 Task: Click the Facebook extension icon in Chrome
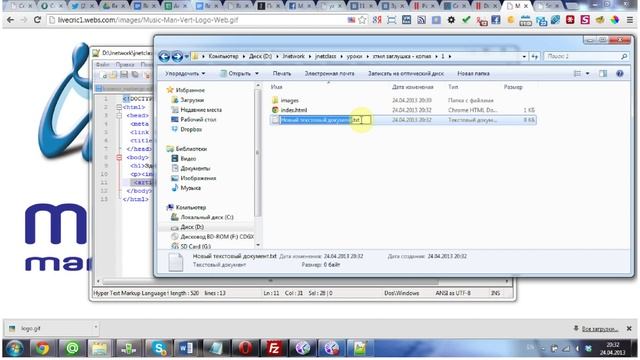[x=496, y=20]
